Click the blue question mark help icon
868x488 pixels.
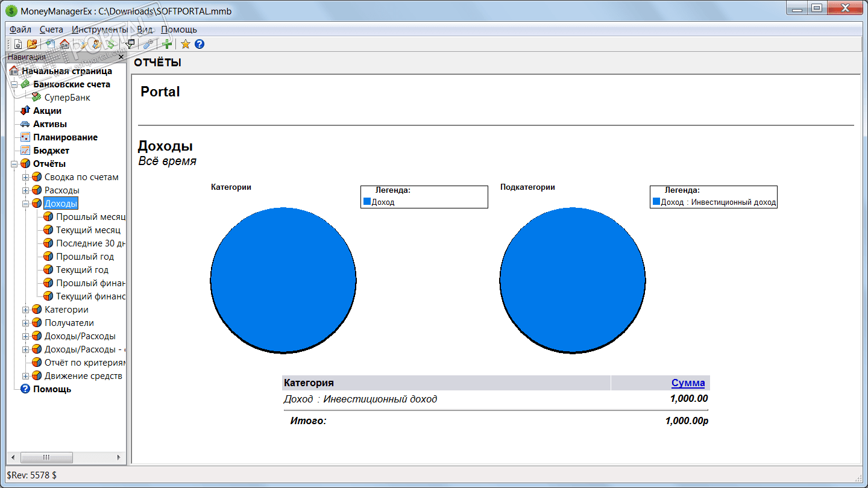click(x=200, y=44)
